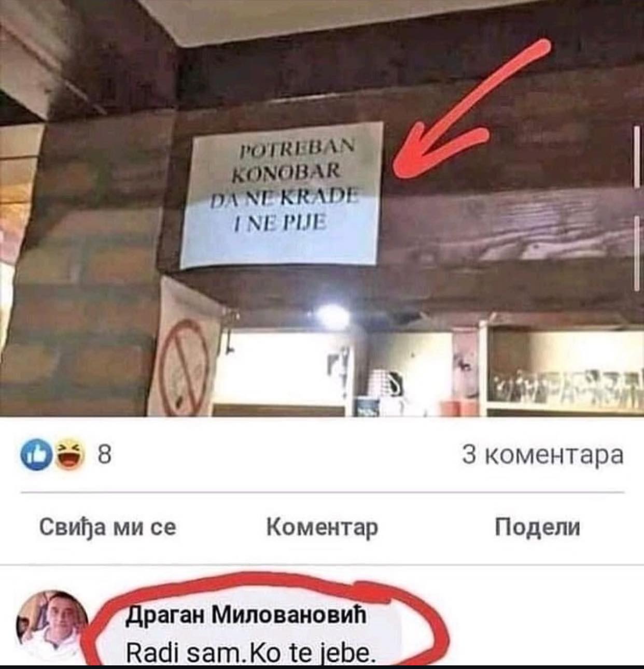The image size is (644, 669).
Task: Open the posted photo of the bar
Action: (x=322, y=208)
